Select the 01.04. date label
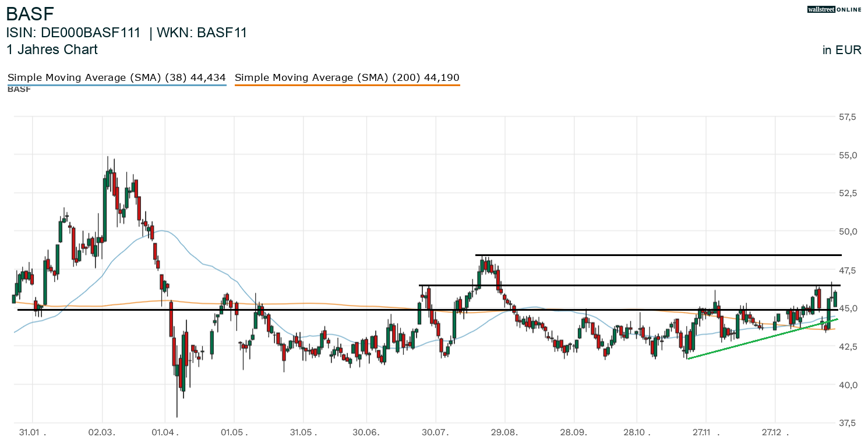The height and width of the screenshot is (437, 868). [x=165, y=432]
